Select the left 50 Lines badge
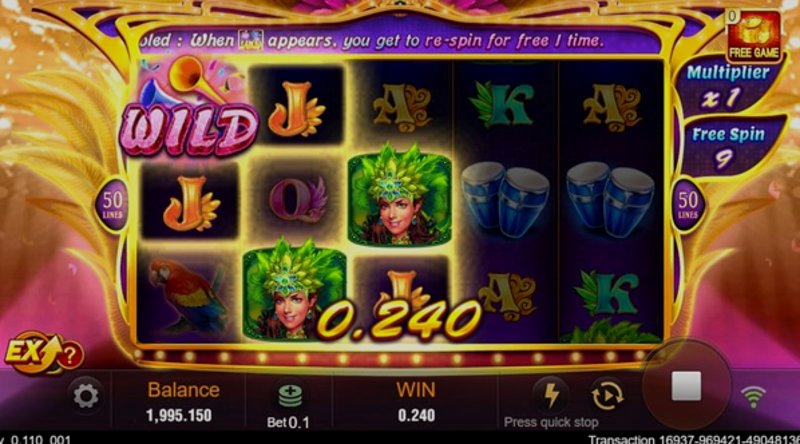This screenshot has width=800, height=444. pyautogui.click(x=112, y=205)
